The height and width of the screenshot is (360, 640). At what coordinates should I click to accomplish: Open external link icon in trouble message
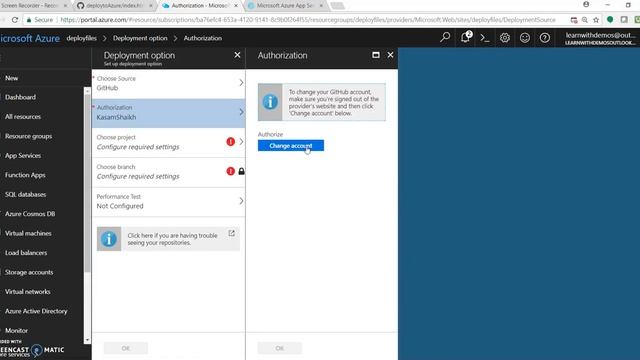pyautogui.click(x=231, y=233)
